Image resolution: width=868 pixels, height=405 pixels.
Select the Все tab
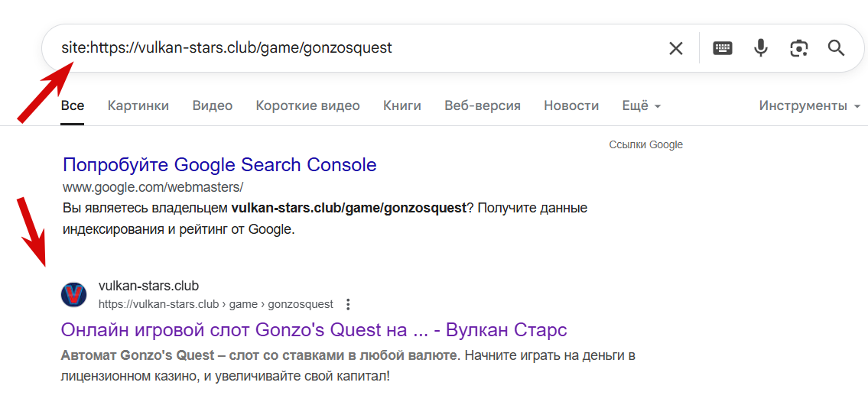[x=73, y=105]
